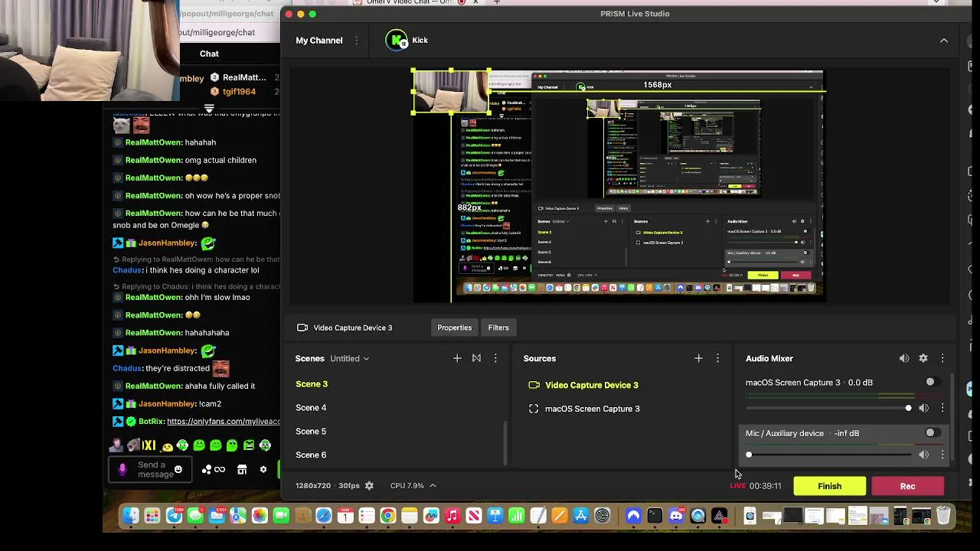Open Properties for Video Capture Device 3

(x=454, y=328)
